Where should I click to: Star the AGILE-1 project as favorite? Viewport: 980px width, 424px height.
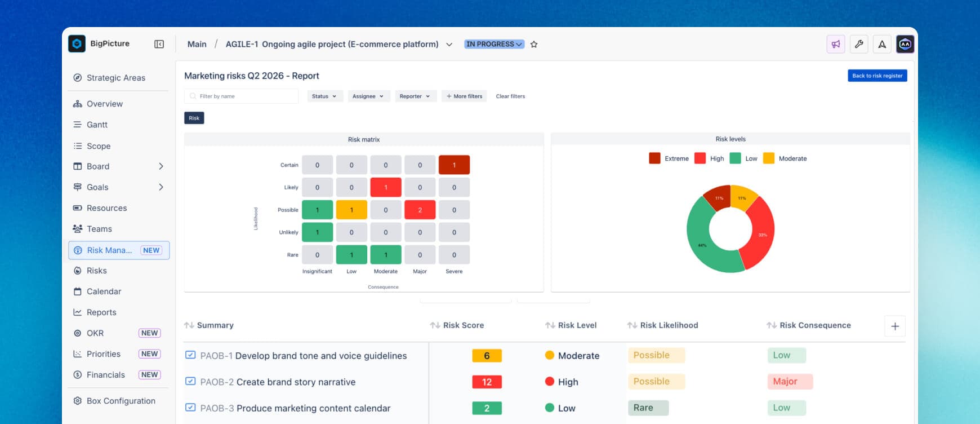pyautogui.click(x=534, y=44)
